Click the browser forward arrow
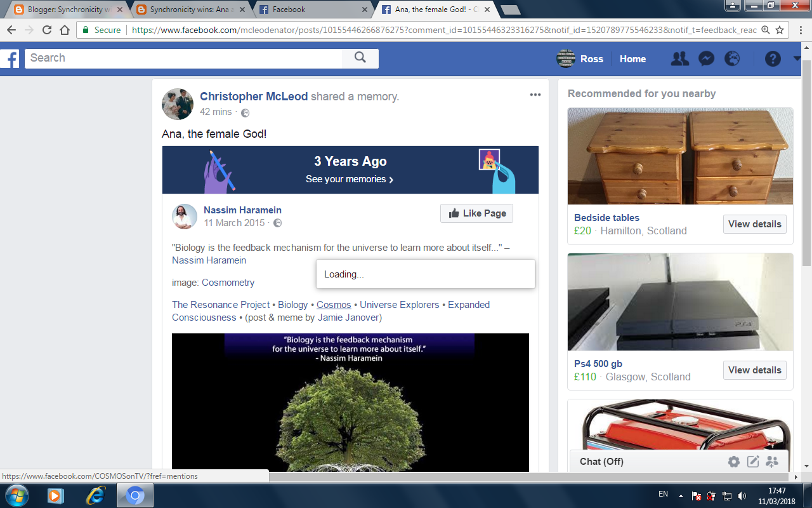Screen dimensions: 812x508 (29, 30)
